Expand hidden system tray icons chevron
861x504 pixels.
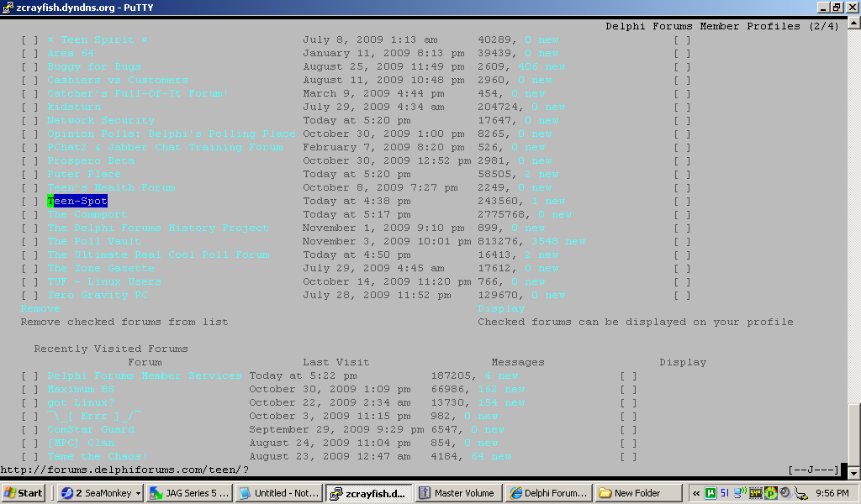tap(696, 493)
